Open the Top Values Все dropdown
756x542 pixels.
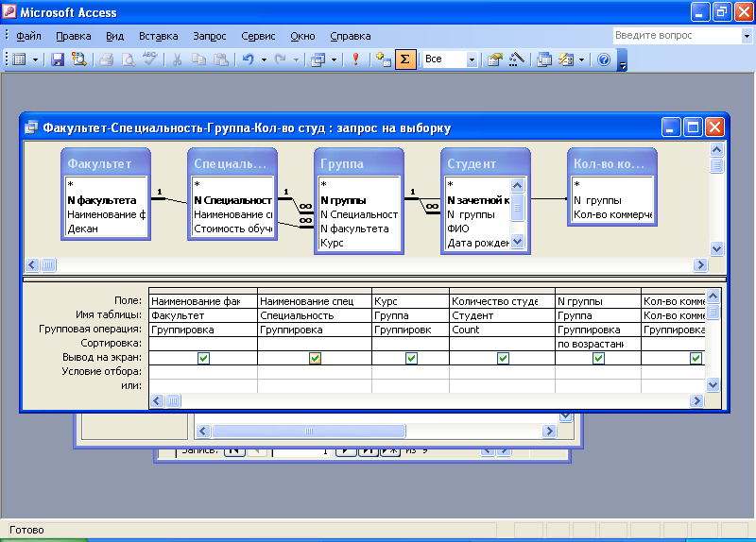tap(472, 59)
